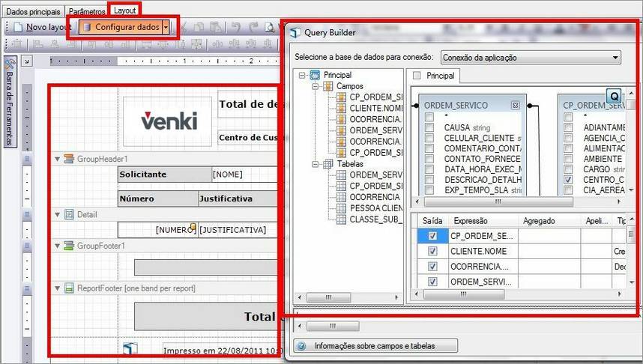Click the GroupHeader1 band icon
Viewport: 643px width, 364px height.
69,159
